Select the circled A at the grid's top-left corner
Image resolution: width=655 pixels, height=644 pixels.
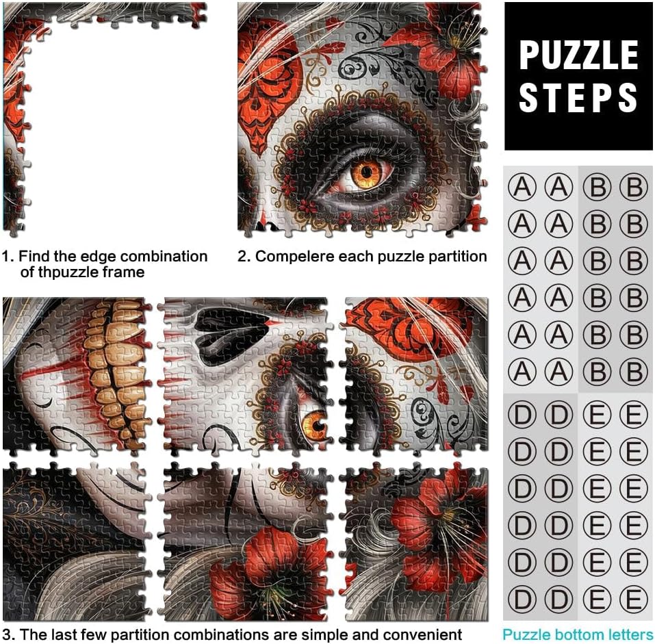(522, 187)
